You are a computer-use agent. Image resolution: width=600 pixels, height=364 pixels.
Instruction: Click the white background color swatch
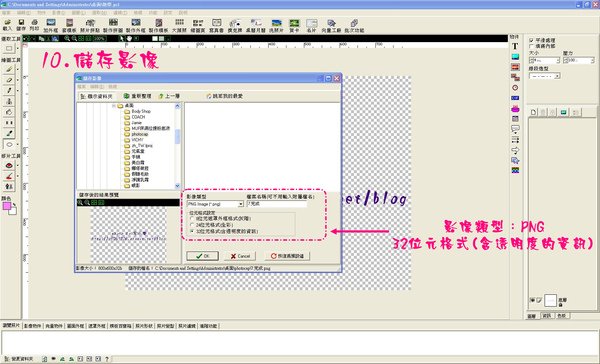click(13, 211)
